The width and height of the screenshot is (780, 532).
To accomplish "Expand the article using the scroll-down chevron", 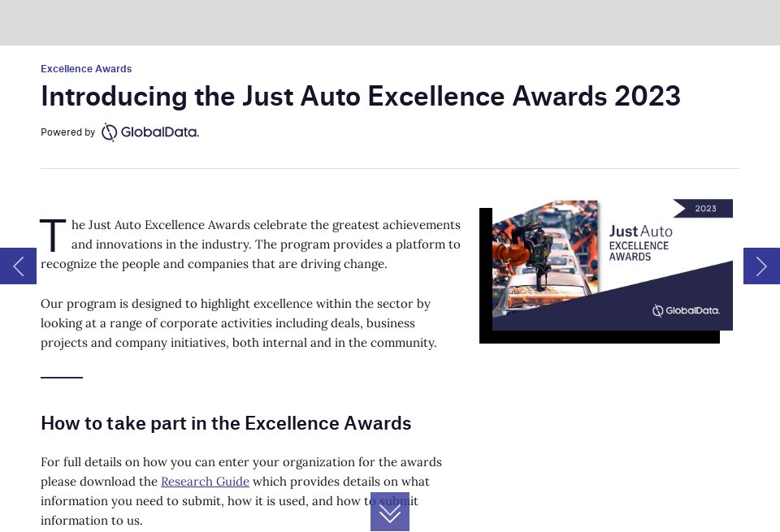I will 390,513.
